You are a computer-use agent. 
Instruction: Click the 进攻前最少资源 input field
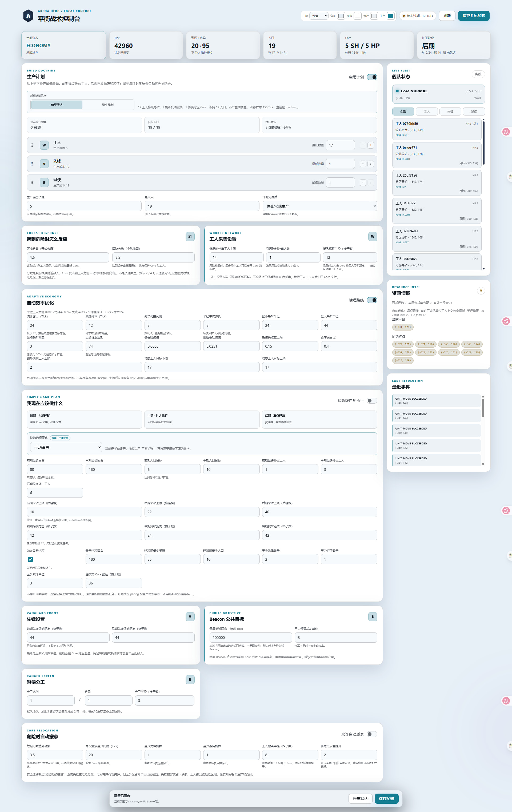(173, 559)
